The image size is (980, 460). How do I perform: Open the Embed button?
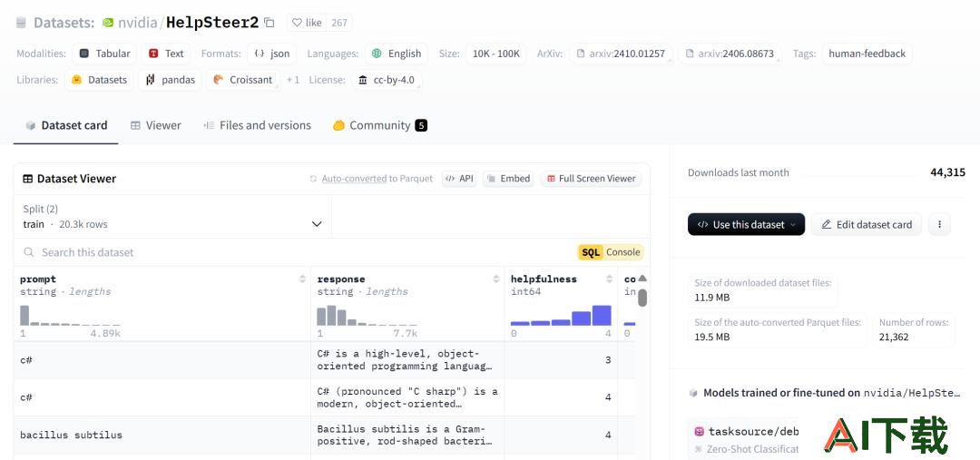[x=509, y=179]
